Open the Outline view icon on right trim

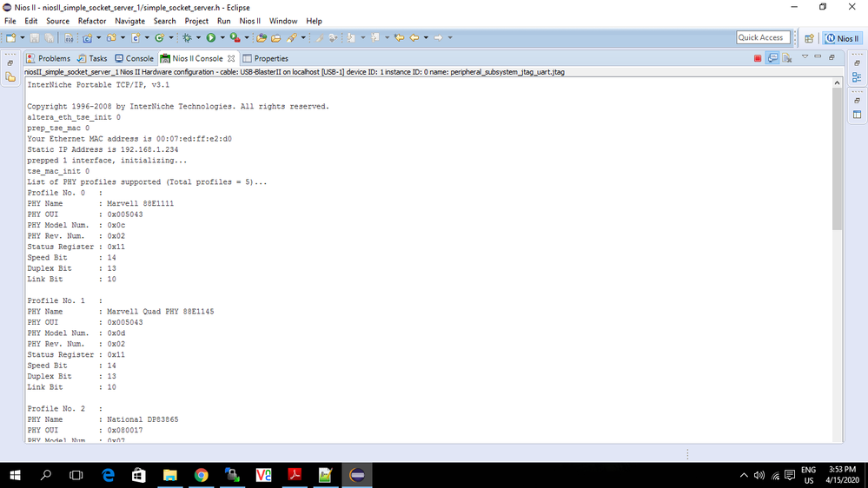857,77
